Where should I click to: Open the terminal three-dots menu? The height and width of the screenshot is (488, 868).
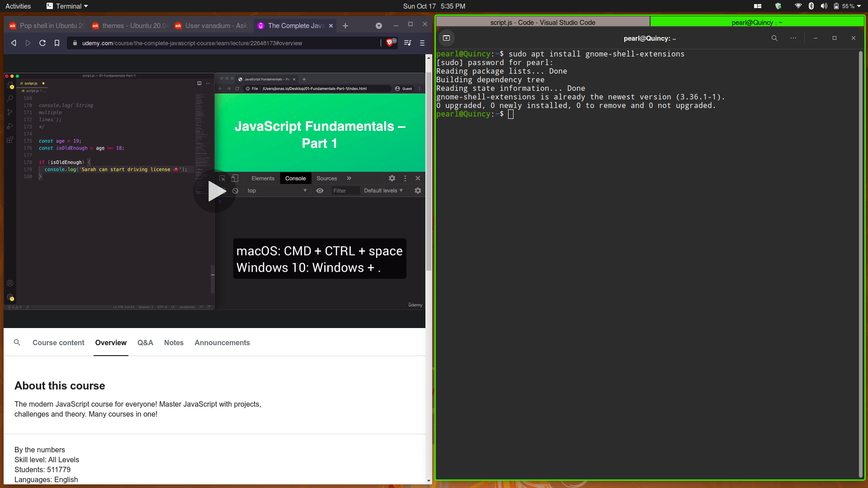tap(793, 38)
